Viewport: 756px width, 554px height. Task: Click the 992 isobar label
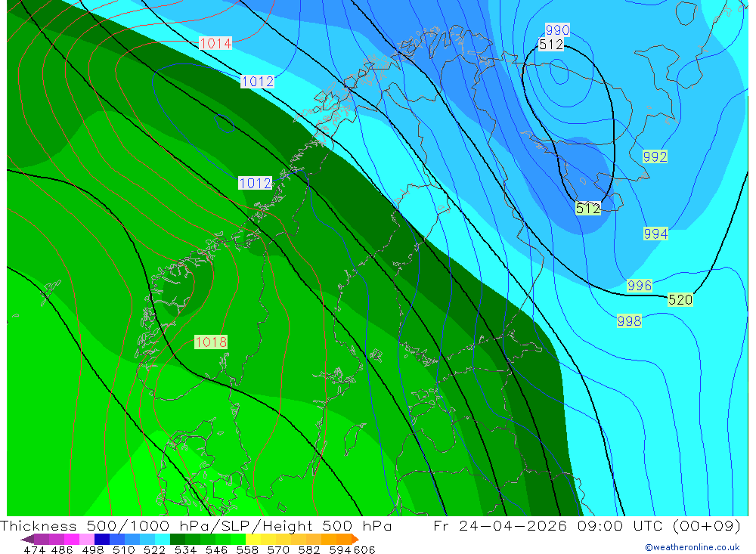[x=655, y=156]
